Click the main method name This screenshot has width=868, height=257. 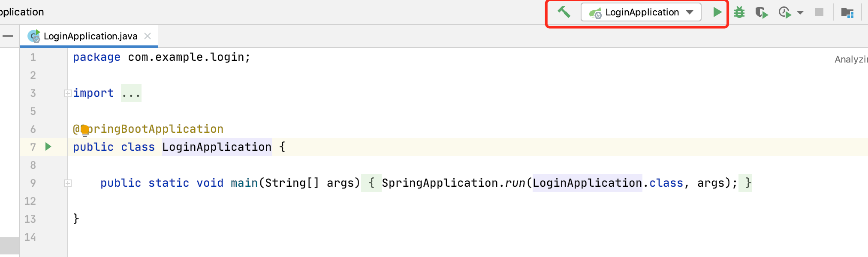[244, 183]
